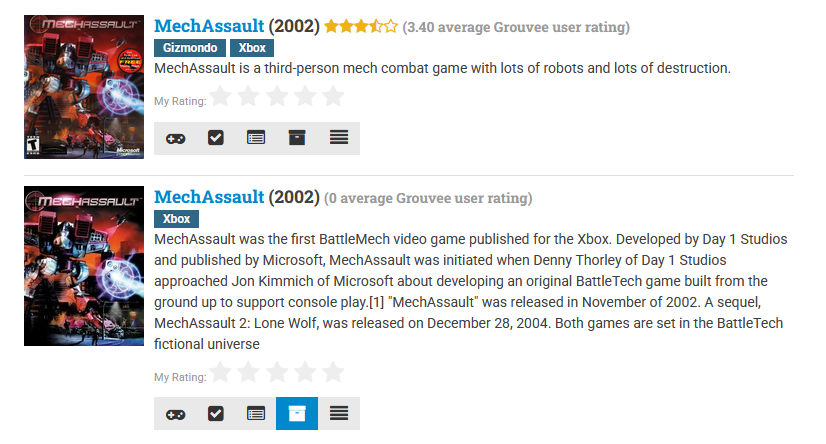Viewport: 826px width, 444px height.
Task: Select Xbox tag next to Gizmondo
Action: pos(251,48)
